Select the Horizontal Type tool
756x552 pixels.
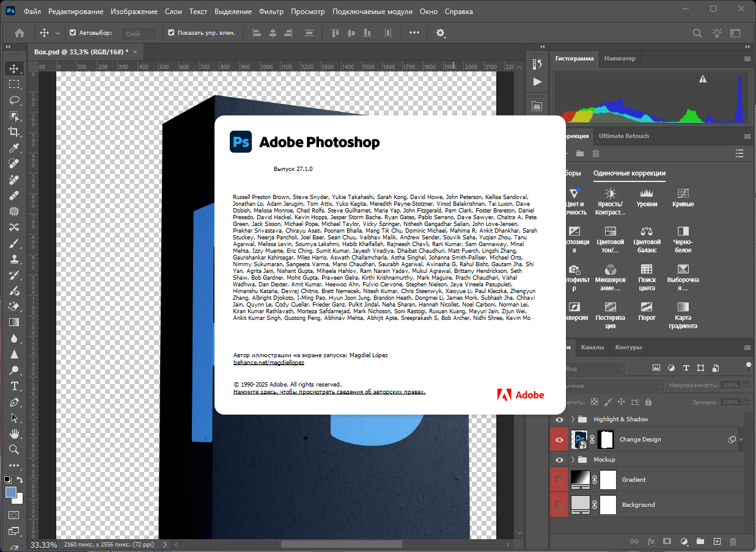(x=14, y=386)
